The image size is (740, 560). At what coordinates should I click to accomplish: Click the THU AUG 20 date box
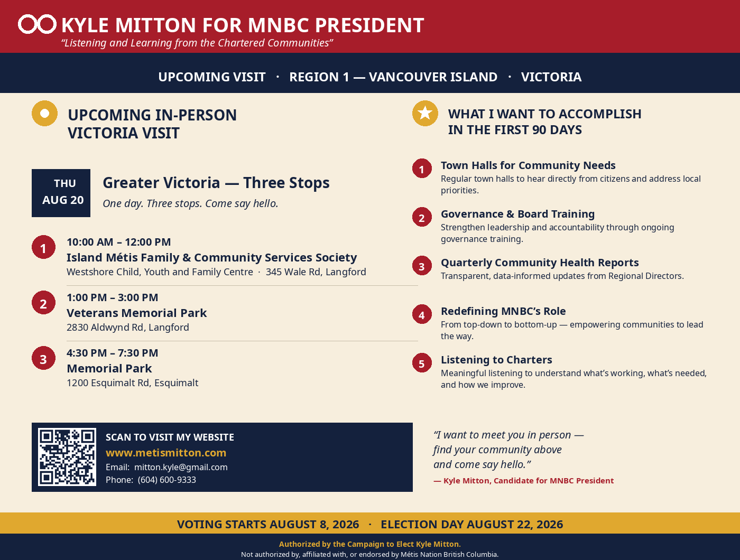click(x=61, y=193)
